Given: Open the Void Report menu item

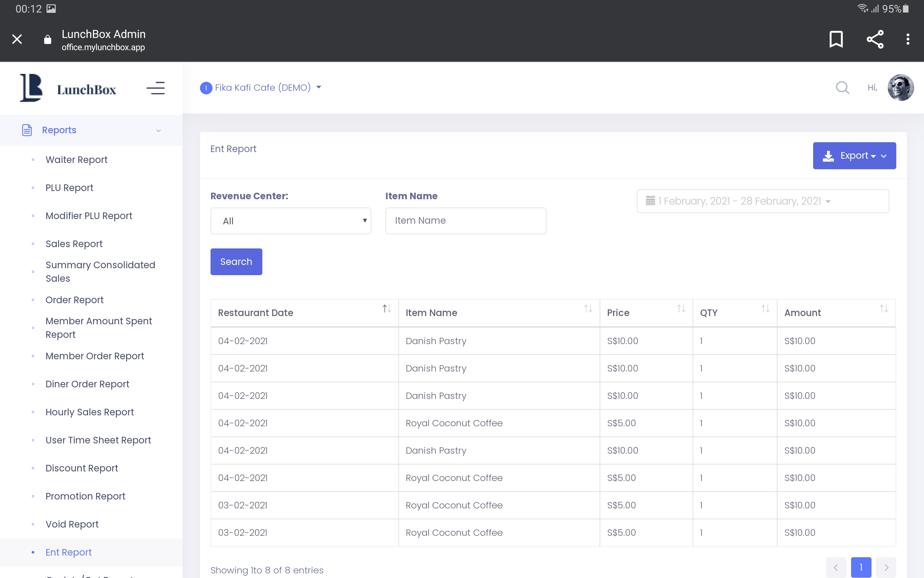Looking at the screenshot, I should (x=72, y=524).
